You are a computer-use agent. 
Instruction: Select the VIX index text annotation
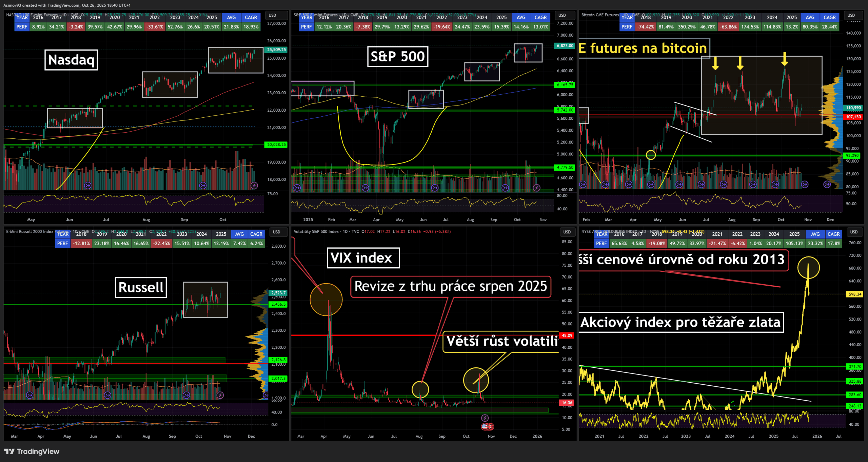tap(363, 258)
